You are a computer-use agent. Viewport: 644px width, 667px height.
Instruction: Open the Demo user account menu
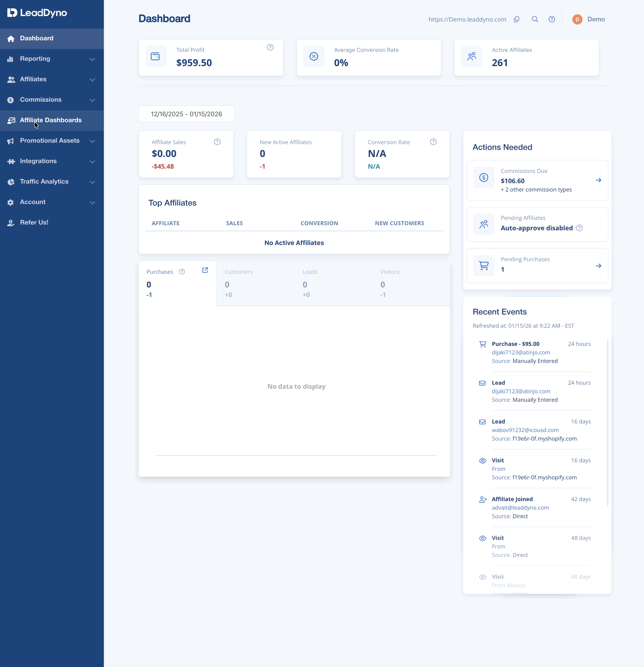pos(588,19)
